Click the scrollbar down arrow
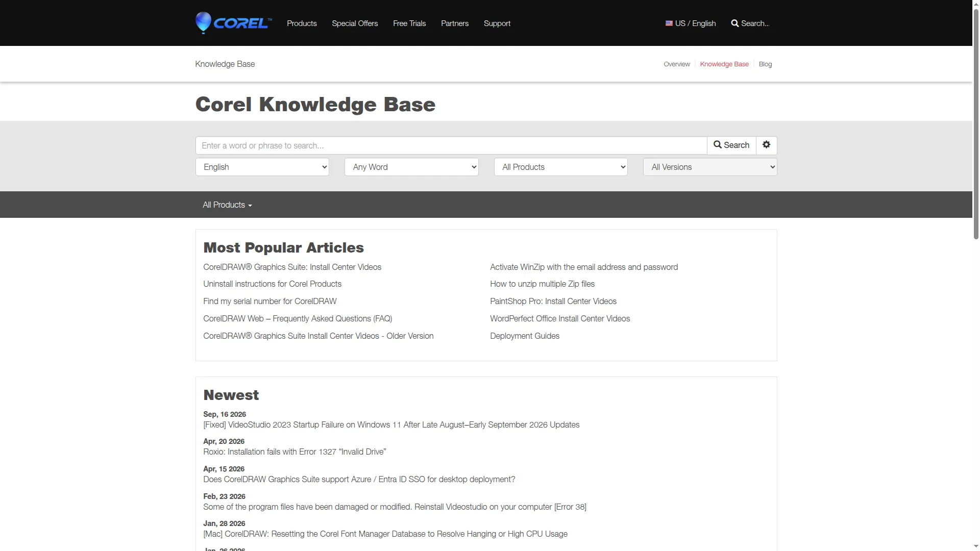The width and height of the screenshot is (980, 551). point(976,546)
